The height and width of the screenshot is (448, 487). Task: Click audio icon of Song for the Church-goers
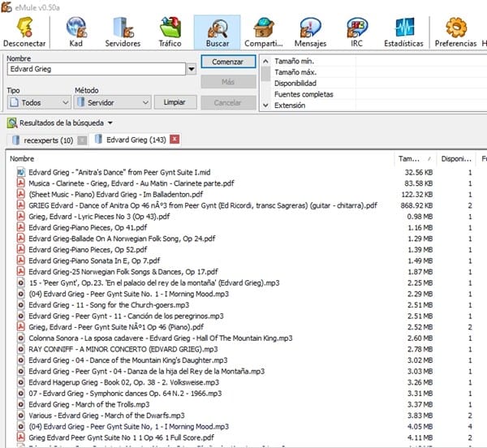(x=21, y=305)
